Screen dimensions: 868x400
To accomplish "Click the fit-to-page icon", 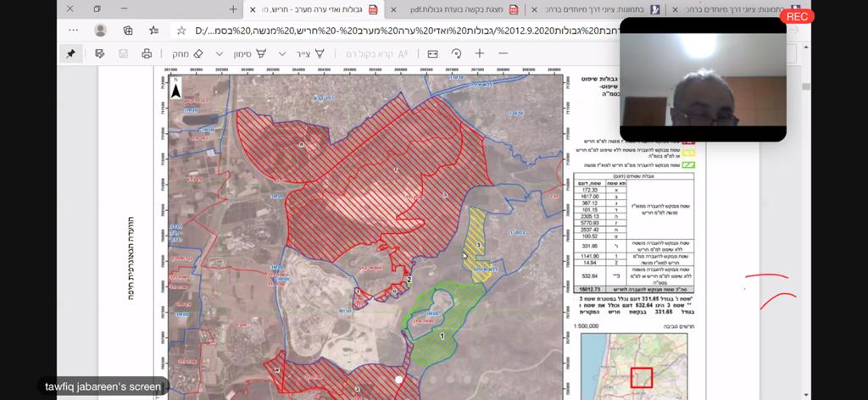I will coord(433,53).
